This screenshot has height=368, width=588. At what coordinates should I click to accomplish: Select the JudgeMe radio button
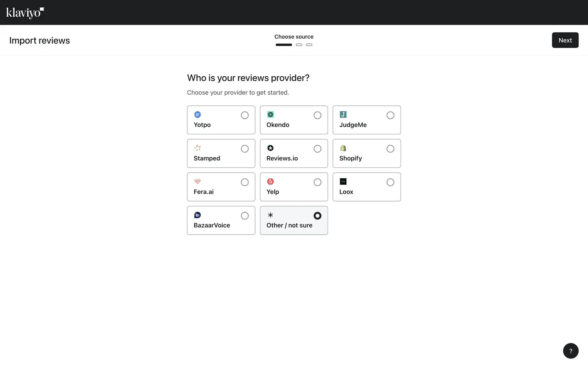point(390,115)
